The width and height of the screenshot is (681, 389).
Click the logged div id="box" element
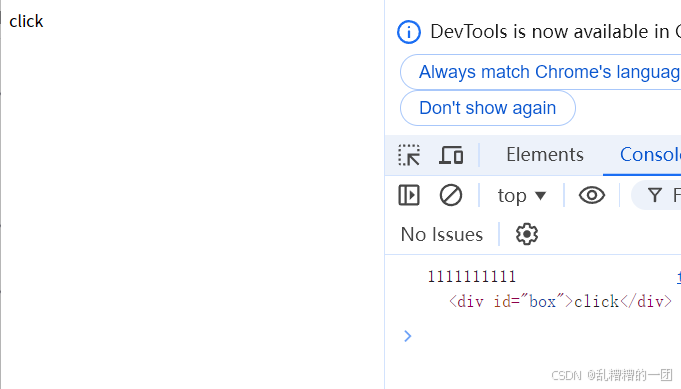pyautogui.click(x=560, y=301)
